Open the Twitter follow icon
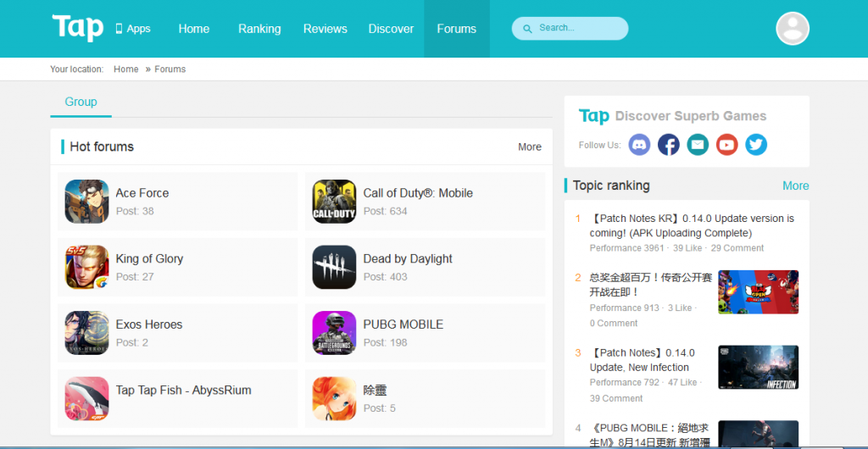868x449 pixels. tap(755, 145)
